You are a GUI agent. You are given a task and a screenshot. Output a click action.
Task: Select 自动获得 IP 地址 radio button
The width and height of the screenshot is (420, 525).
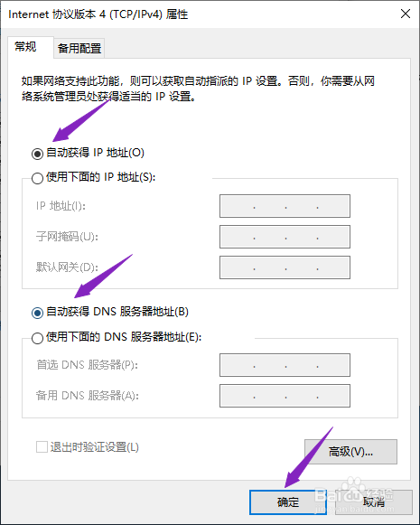click(x=37, y=154)
